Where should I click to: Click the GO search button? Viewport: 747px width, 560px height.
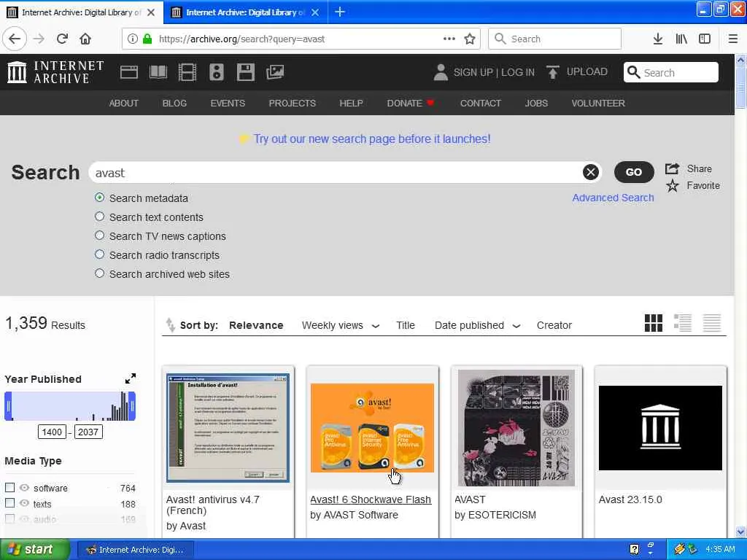click(x=634, y=172)
